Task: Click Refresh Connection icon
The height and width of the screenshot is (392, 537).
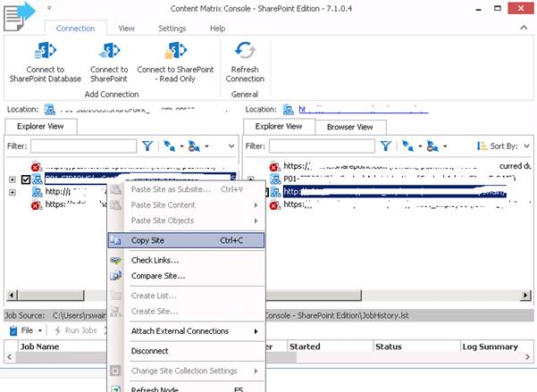Action: (x=245, y=51)
